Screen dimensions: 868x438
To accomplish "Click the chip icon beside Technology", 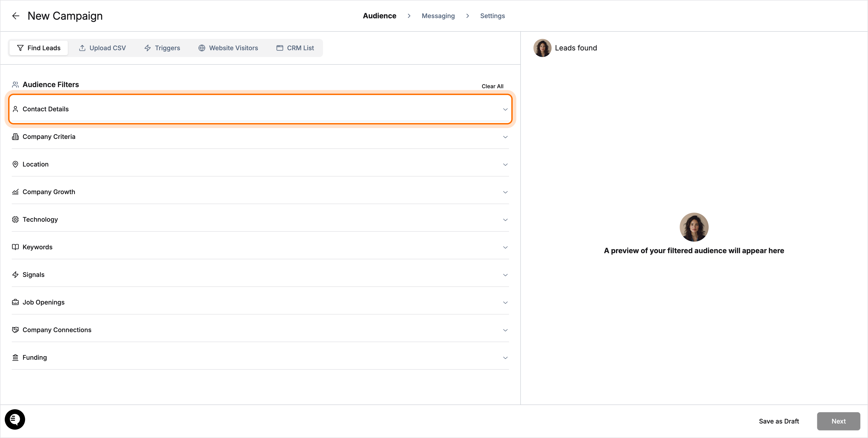I will click(15, 219).
